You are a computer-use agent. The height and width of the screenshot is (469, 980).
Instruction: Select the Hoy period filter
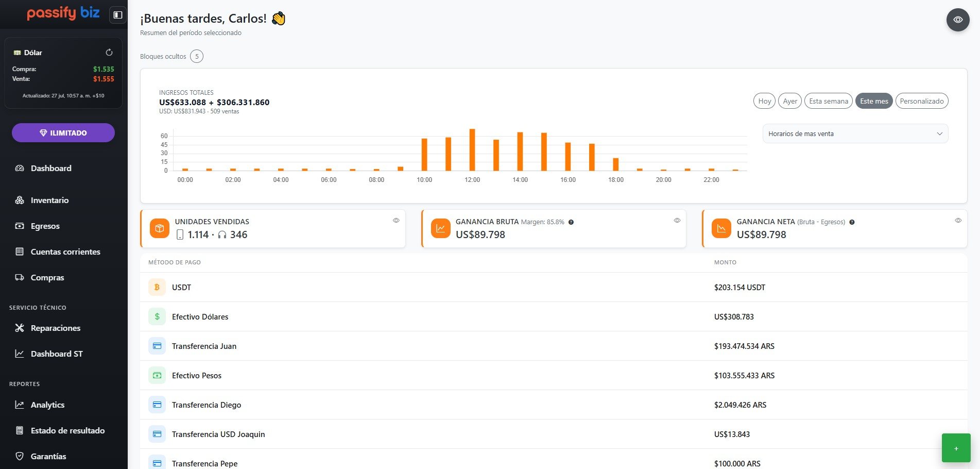pos(765,101)
